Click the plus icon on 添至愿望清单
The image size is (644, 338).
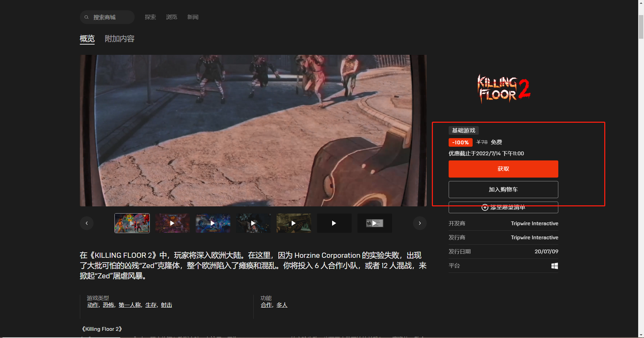[x=485, y=207]
